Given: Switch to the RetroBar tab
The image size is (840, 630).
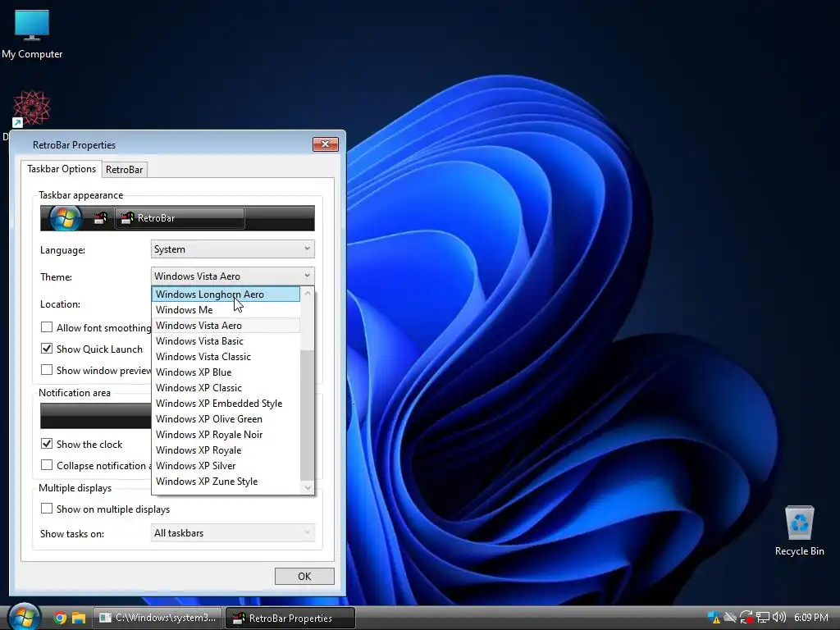Looking at the screenshot, I should coord(125,169).
